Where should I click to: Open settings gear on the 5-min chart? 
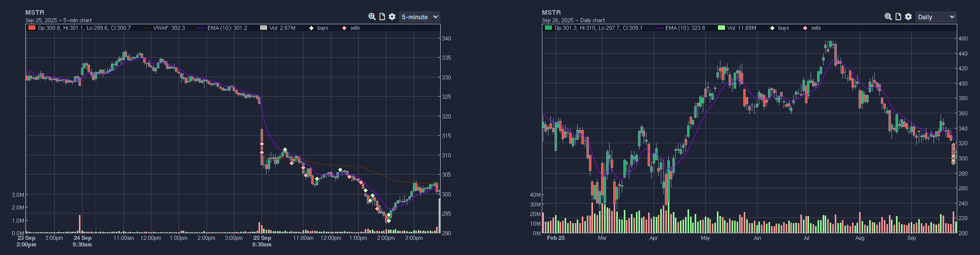click(x=392, y=17)
